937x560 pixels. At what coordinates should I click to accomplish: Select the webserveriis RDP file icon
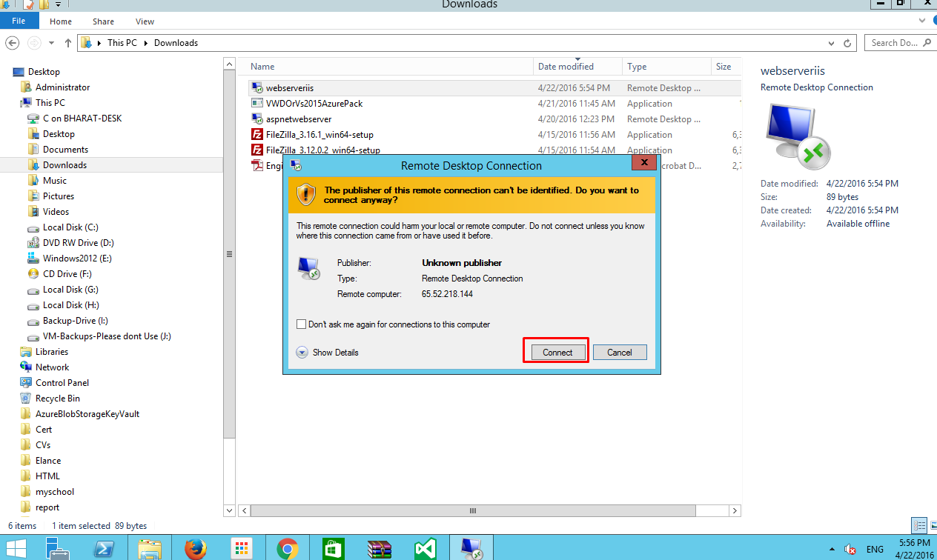257,88
